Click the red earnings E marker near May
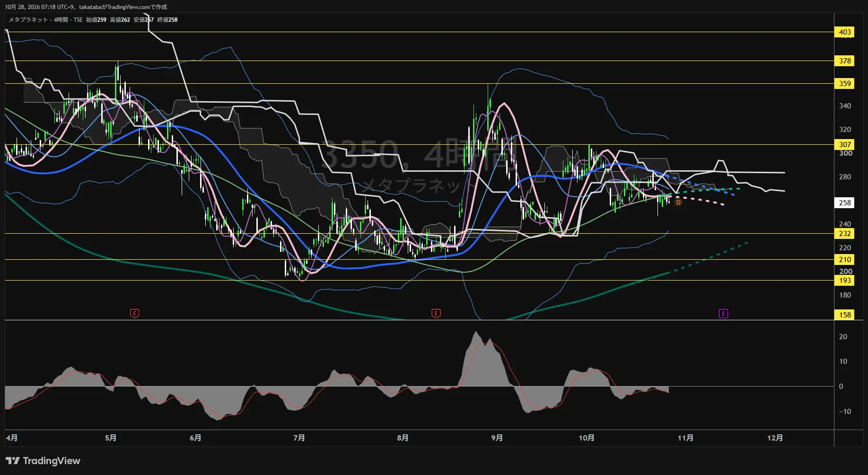This screenshot has width=868, height=475. (134, 313)
